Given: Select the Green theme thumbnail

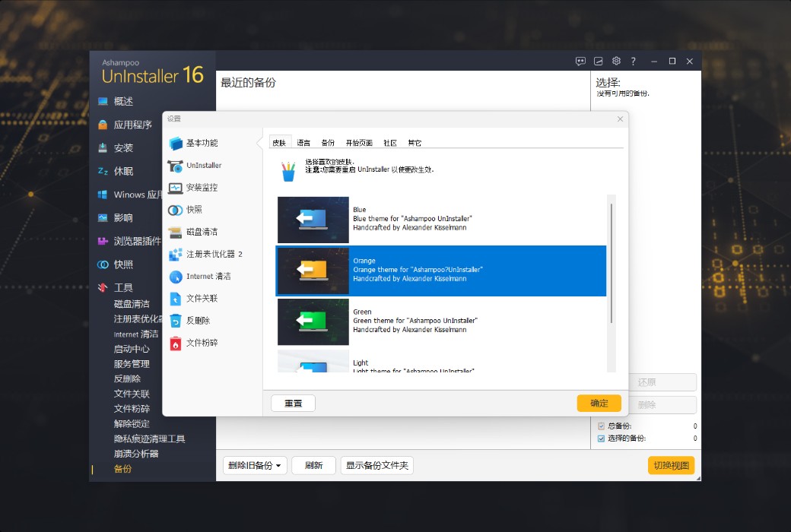Looking at the screenshot, I should click(x=313, y=321).
